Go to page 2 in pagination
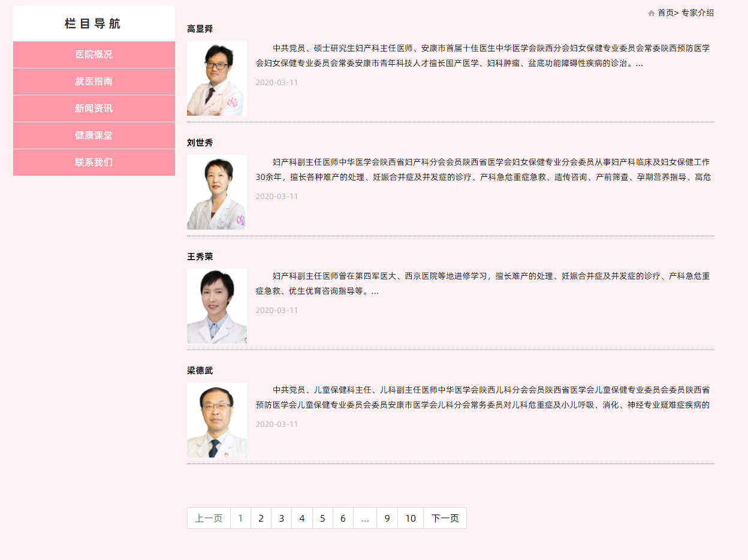Screen dimensions: 748x560 click(x=261, y=518)
